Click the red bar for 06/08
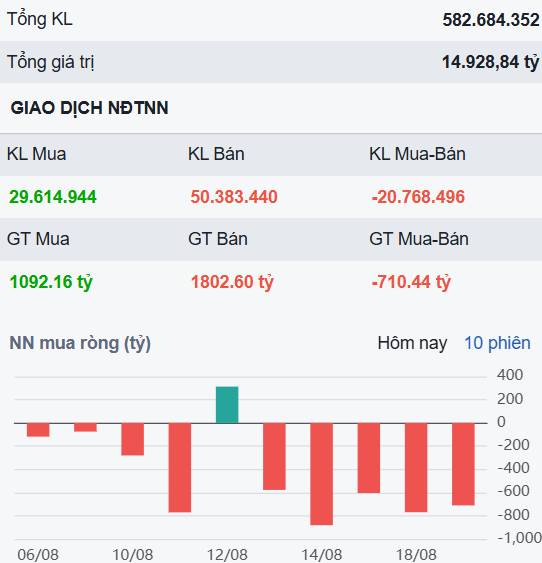The image size is (542, 563). click(38, 430)
